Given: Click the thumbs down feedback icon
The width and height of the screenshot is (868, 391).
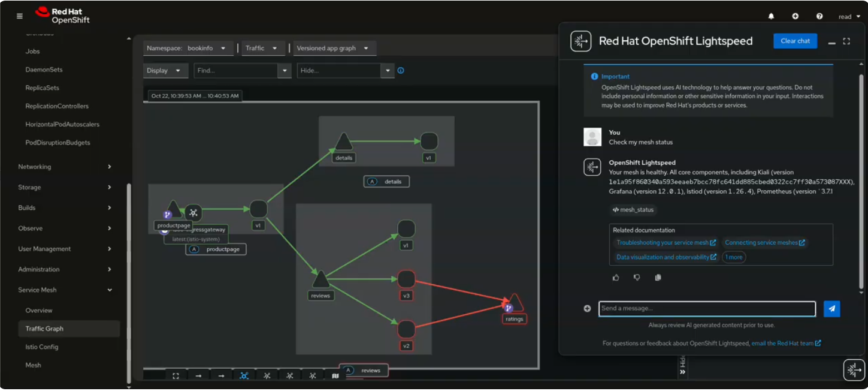Looking at the screenshot, I should (x=637, y=278).
